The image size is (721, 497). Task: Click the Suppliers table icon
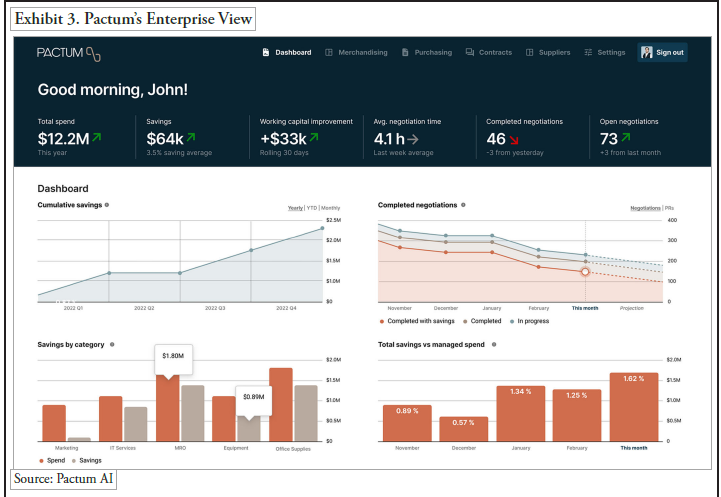[x=529, y=52]
